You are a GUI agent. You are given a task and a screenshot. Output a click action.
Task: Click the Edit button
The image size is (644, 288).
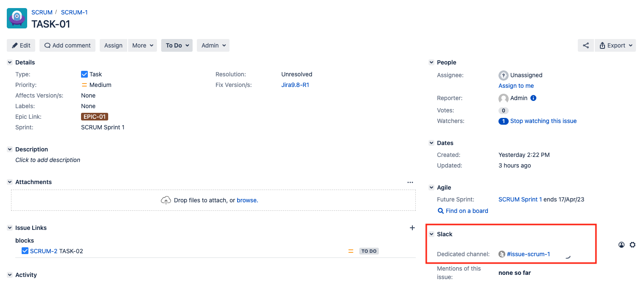[x=21, y=45]
